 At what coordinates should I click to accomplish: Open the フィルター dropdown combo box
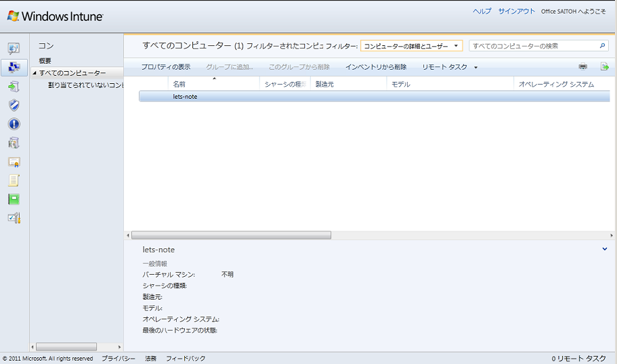pos(411,46)
